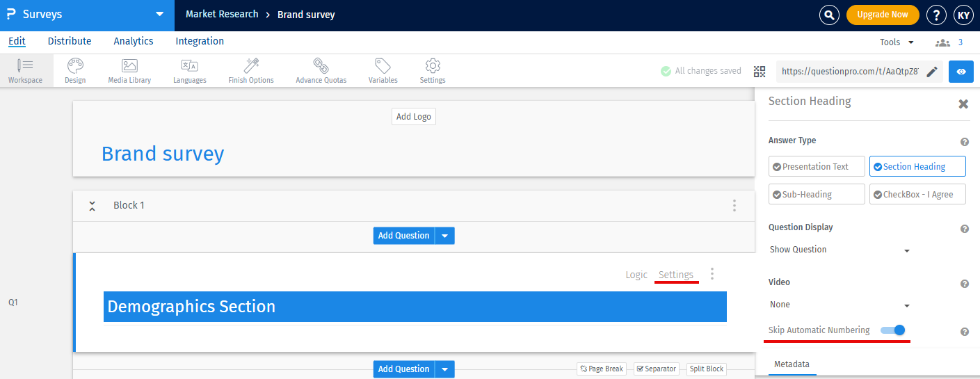The image size is (980, 379).
Task: Open the Tools dropdown menu
Action: (897, 42)
